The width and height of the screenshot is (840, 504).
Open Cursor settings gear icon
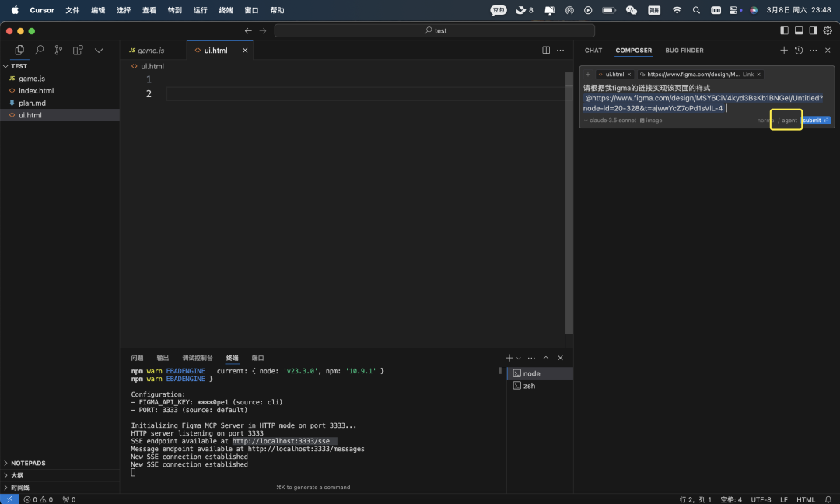tap(828, 30)
